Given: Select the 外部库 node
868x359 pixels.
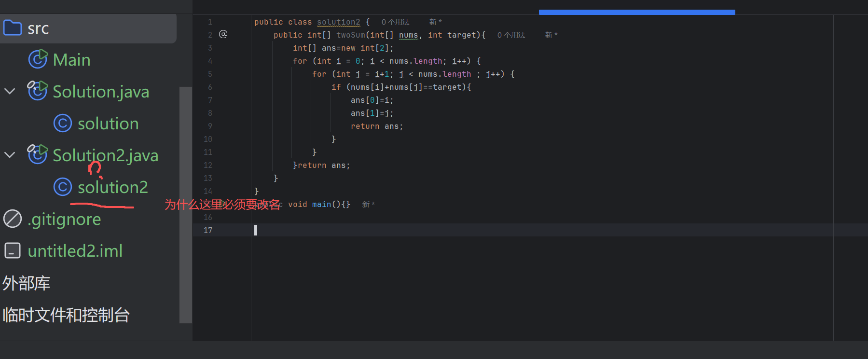Looking at the screenshot, I should pos(26,283).
